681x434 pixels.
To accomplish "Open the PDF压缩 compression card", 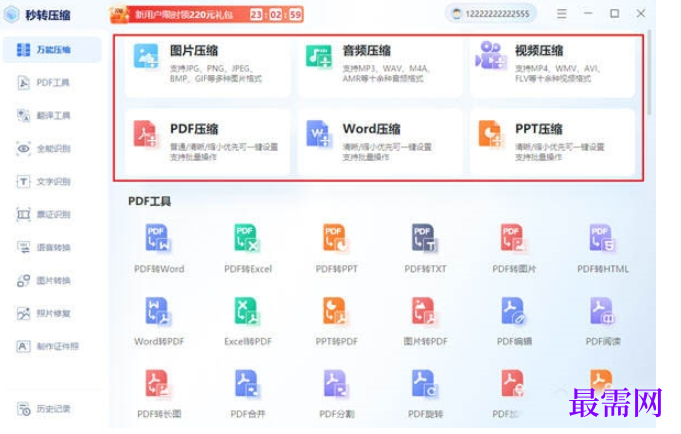I will click(207, 142).
